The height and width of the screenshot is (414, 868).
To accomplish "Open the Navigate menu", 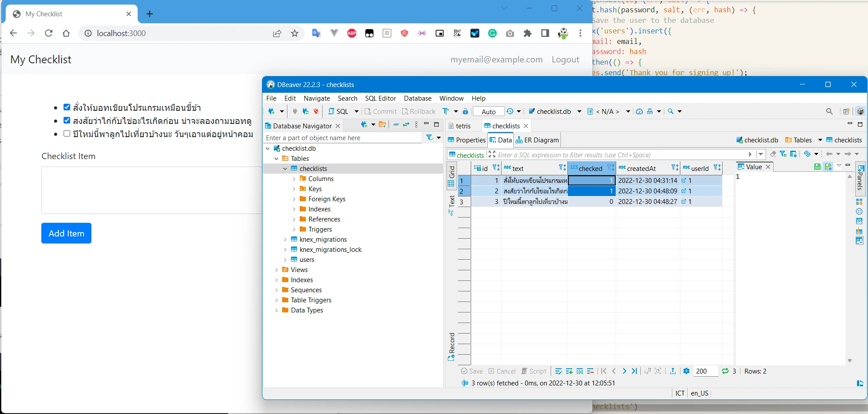I will [x=316, y=98].
